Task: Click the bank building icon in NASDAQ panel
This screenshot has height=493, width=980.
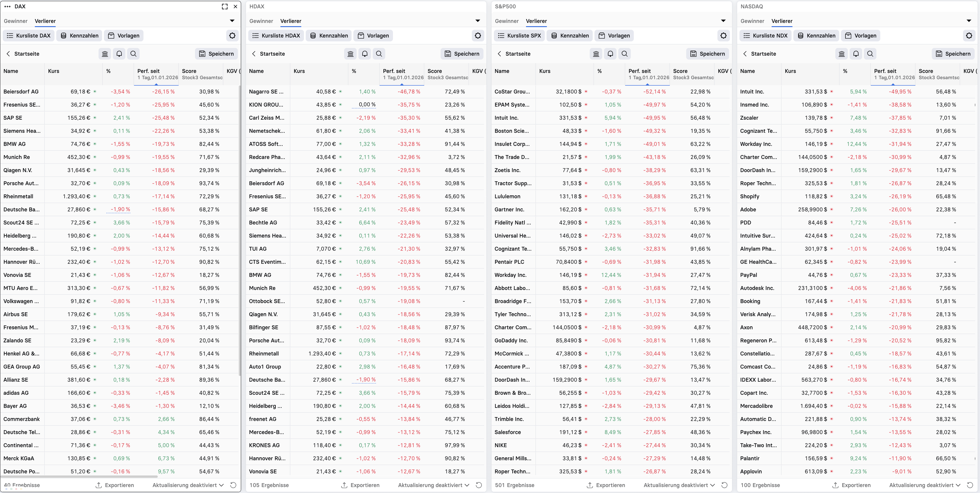Action: 842,54
